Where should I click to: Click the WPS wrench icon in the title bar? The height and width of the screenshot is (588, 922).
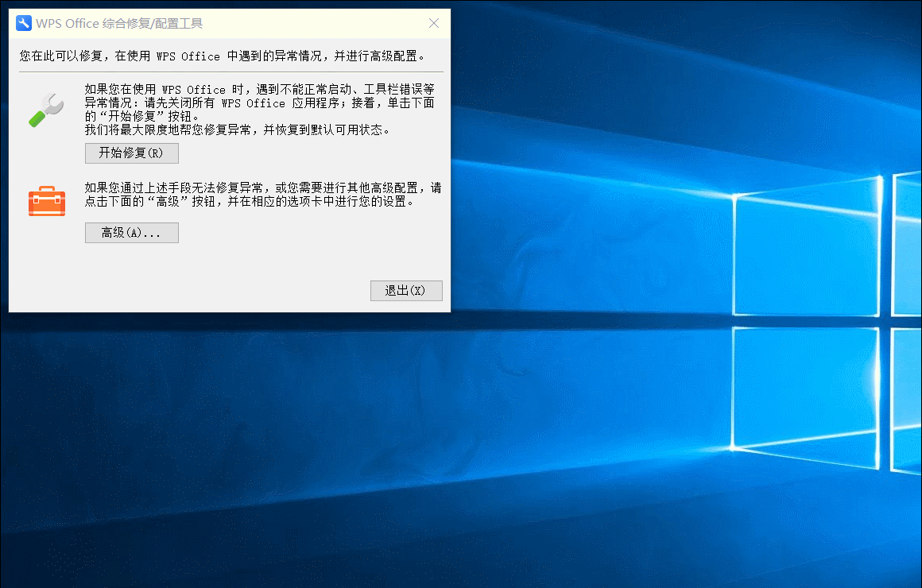pos(24,24)
